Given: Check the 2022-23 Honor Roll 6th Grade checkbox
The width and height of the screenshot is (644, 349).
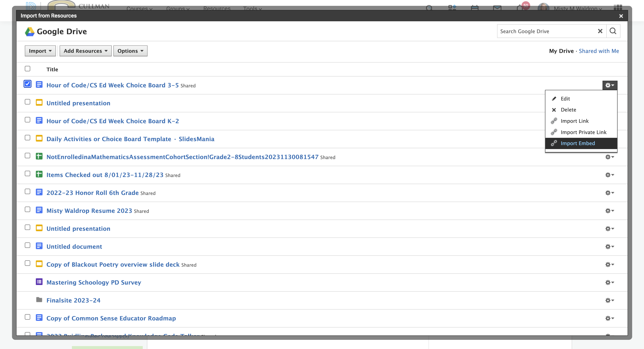Looking at the screenshot, I should [x=28, y=192].
